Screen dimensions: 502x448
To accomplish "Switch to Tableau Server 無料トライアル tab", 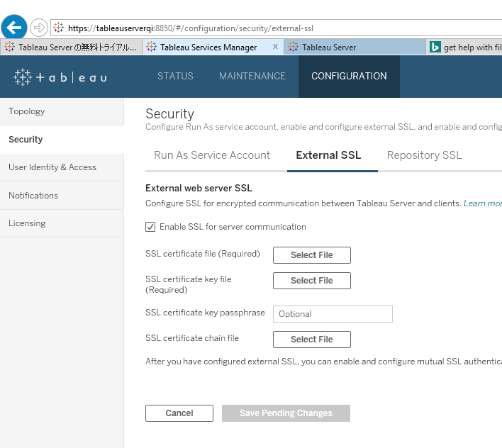I will (x=71, y=47).
